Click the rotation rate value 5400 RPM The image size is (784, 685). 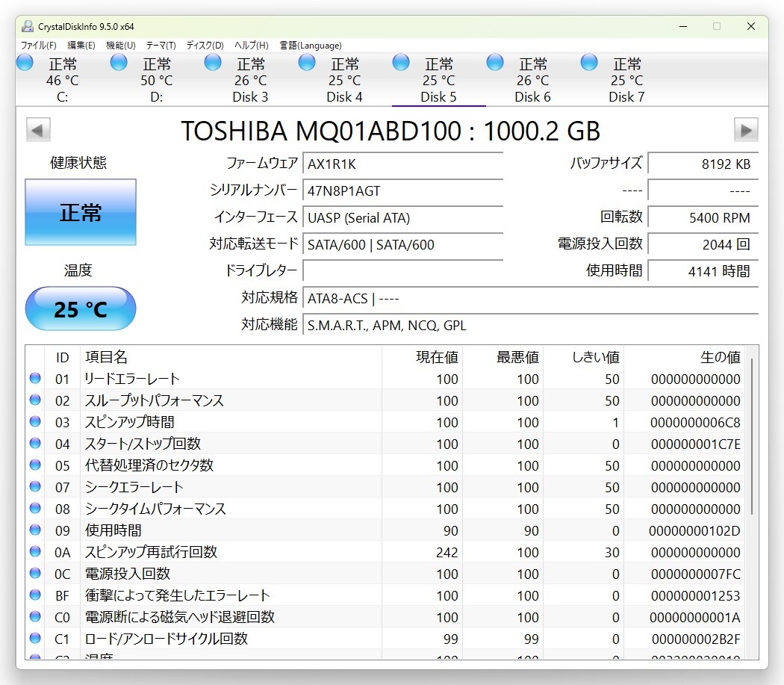(x=703, y=217)
